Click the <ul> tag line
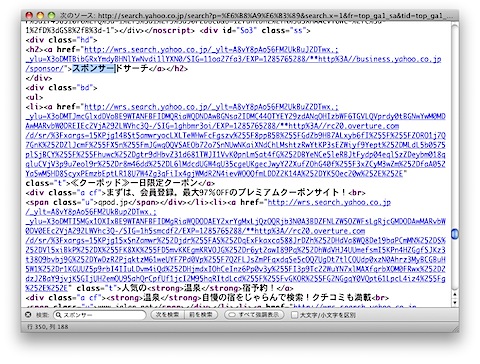Image resolution: width=480 pixels, height=364 pixels. (x=34, y=97)
